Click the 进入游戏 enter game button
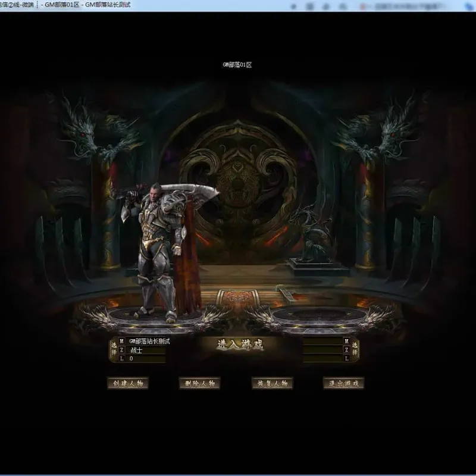 pos(240,345)
